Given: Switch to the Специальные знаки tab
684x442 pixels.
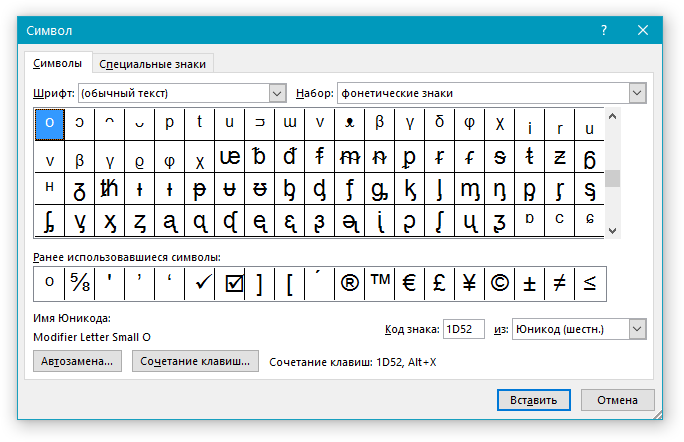Looking at the screenshot, I should tap(152, 64).
